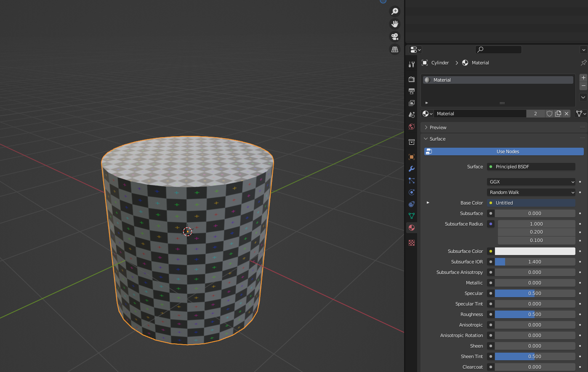The height and width of the screenshot is (372, 588).
Task: Add a new material slot with plus
Action: point(583,78)
